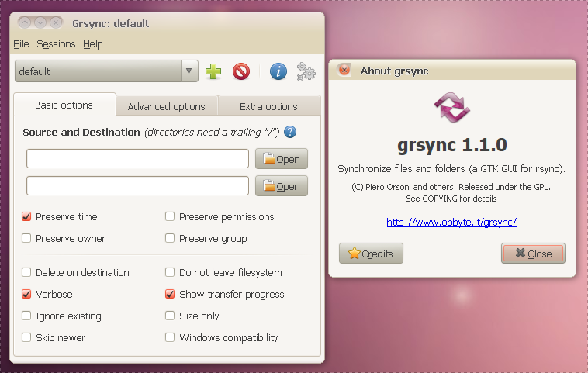Click 'See COPYING for details' text
588x373 pixels.
click(x=451, y=199)
